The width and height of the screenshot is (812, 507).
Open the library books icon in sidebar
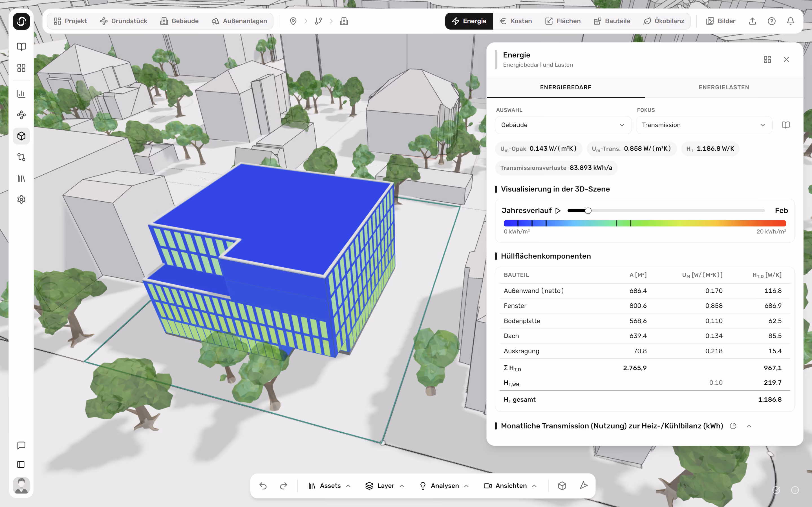pyautogui.click(x=21, y=178)
